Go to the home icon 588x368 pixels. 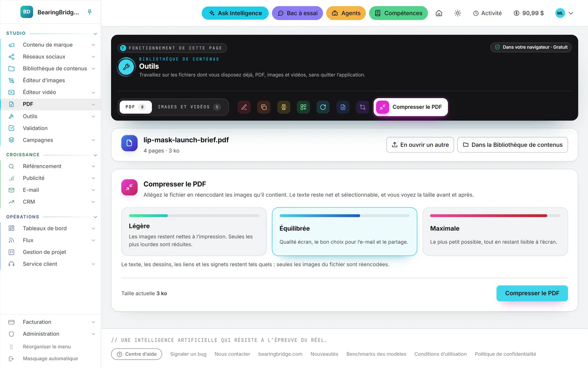439,13
